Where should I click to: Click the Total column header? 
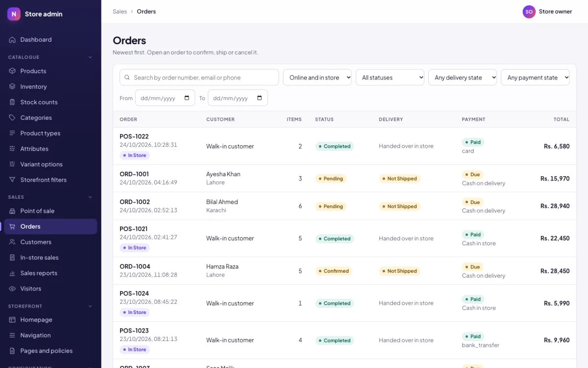561,119
